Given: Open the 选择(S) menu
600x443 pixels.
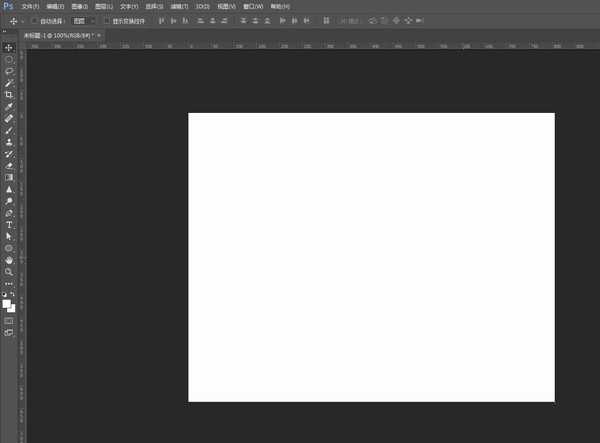Looking at the screenshot, I should [x=154, y=7].
